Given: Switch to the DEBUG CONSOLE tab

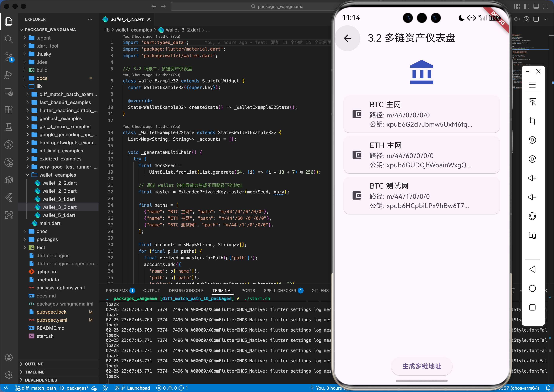Looking at the screenshot, I should [186, 290].
